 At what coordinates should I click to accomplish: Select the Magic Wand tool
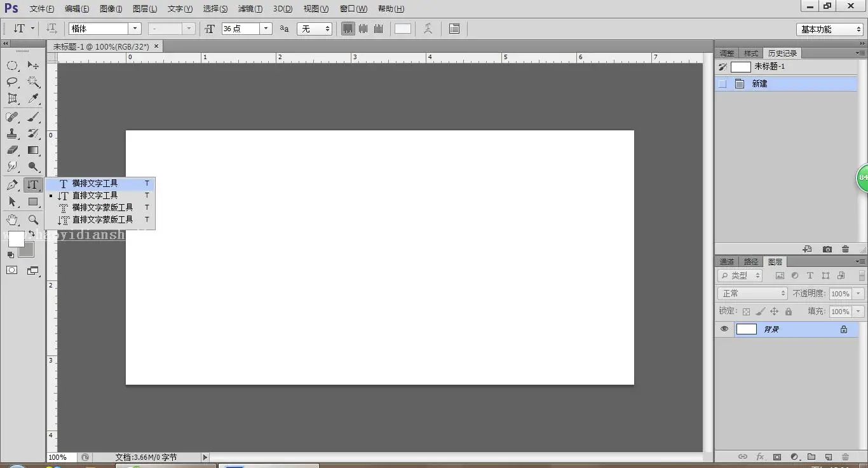point(33,82)
